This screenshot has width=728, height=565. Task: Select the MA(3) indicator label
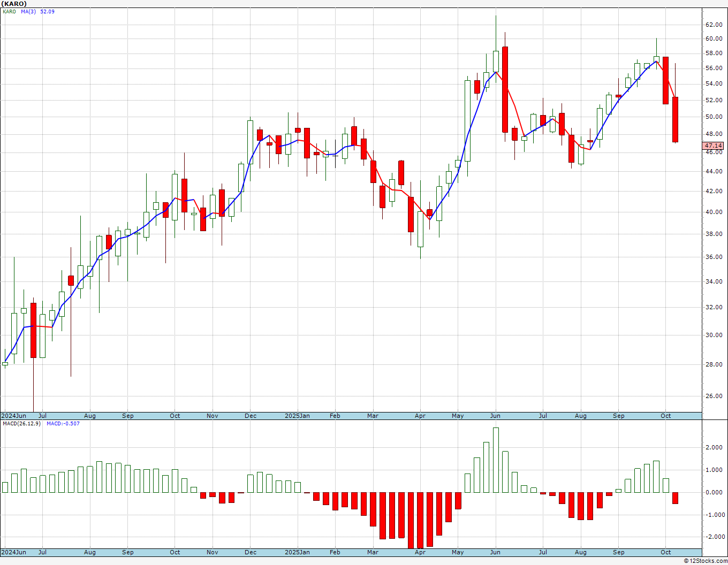28,12
